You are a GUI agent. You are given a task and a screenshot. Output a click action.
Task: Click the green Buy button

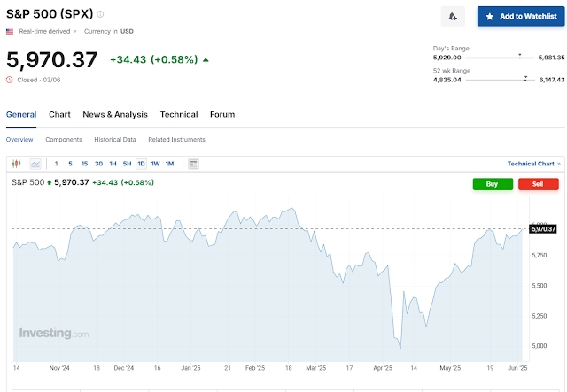click(x=493, y=184)
